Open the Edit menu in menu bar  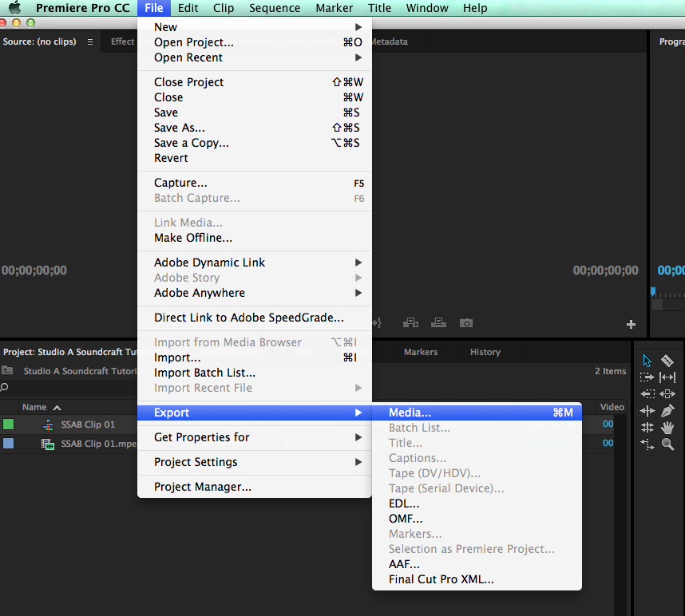tap(188, 8)
